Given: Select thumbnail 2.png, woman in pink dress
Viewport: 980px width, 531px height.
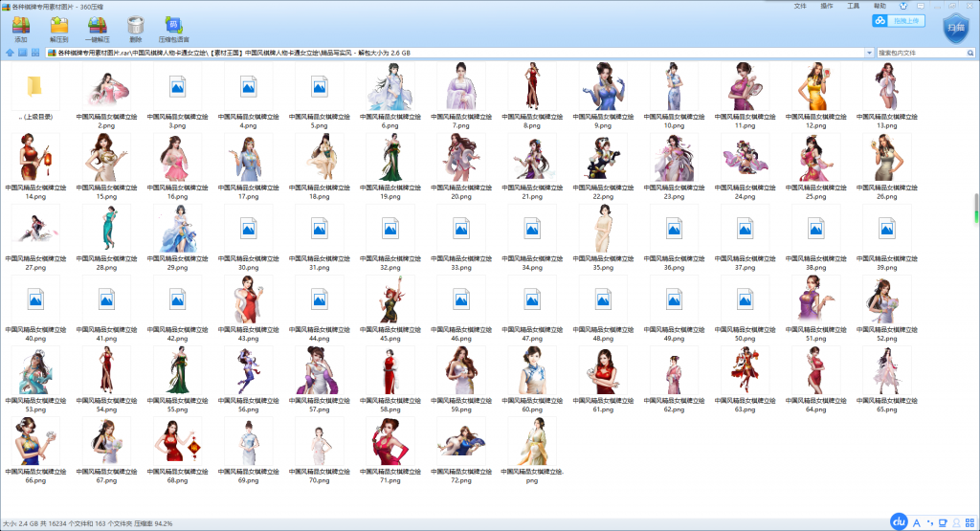Looking at the screenshot, I should tap(106, 87).
